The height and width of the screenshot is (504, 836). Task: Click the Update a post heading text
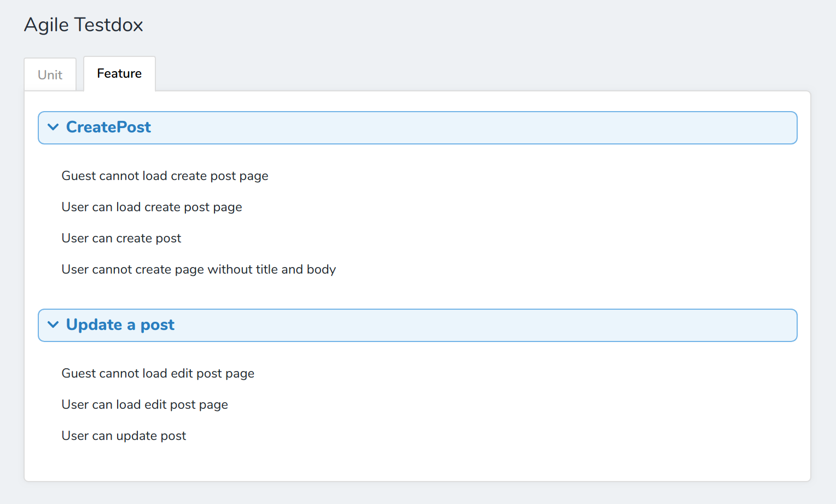coord(120,325)
